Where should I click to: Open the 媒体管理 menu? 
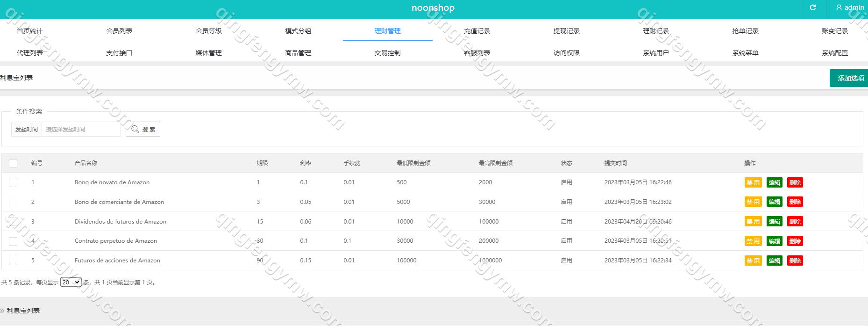pyautogui.click(x=209, y=53)
